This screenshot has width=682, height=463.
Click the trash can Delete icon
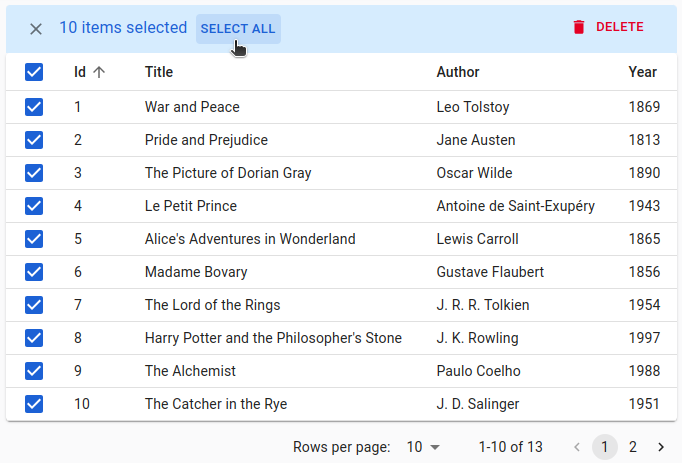coord(578,28)
